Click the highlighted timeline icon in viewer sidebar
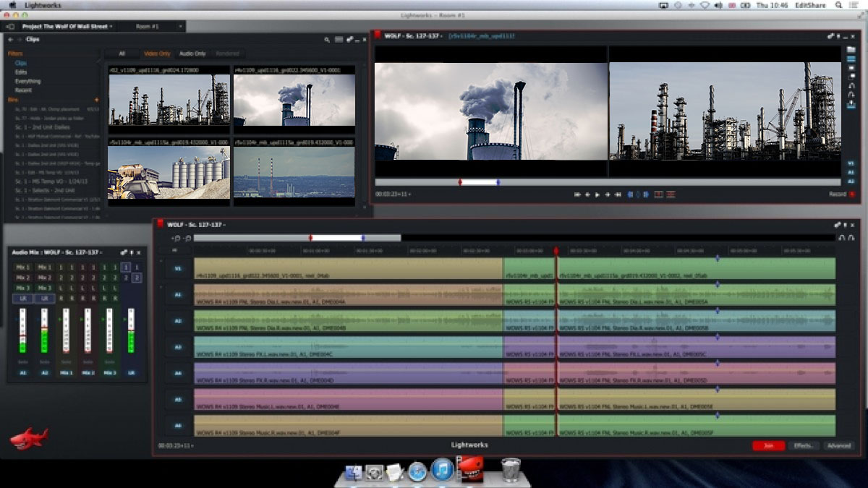This screenshot has width=868, height=488. (x=851, y=59)
